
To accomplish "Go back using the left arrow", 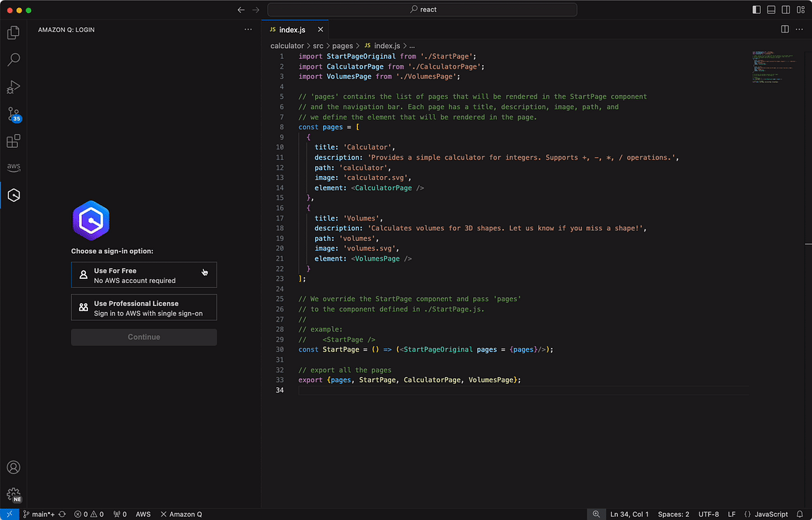I will [x=242, y=9].
